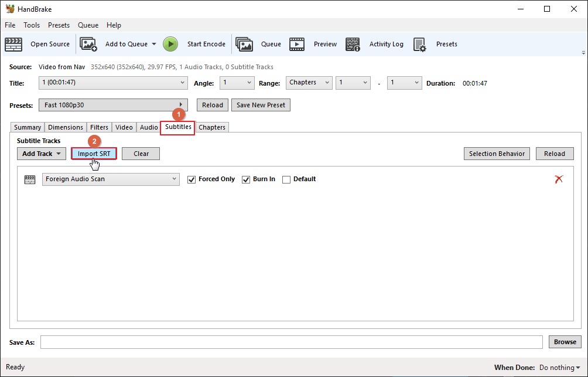Open the start chapter dropdown

coord(353,83)
